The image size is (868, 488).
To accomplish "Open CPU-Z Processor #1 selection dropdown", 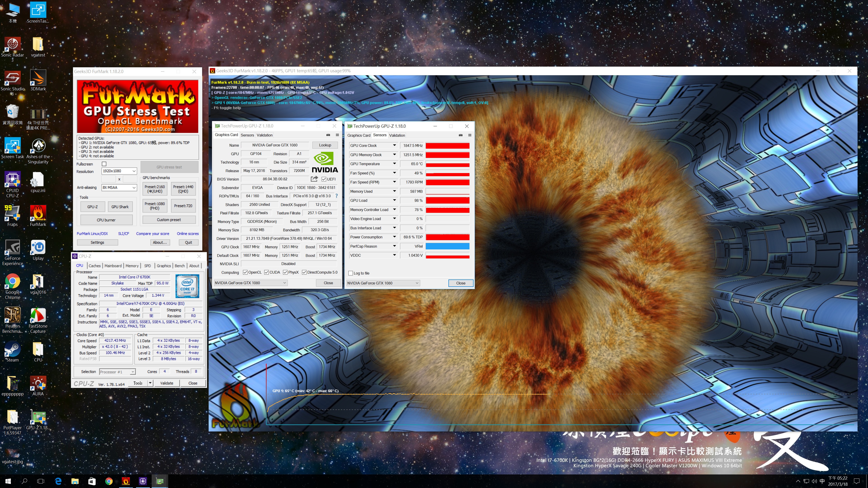I will point(117,372).
